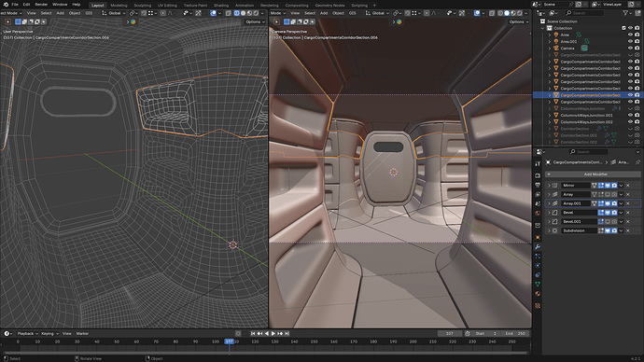
Task: Collapse the Collection in outliner
Action: tap(543, 28)
